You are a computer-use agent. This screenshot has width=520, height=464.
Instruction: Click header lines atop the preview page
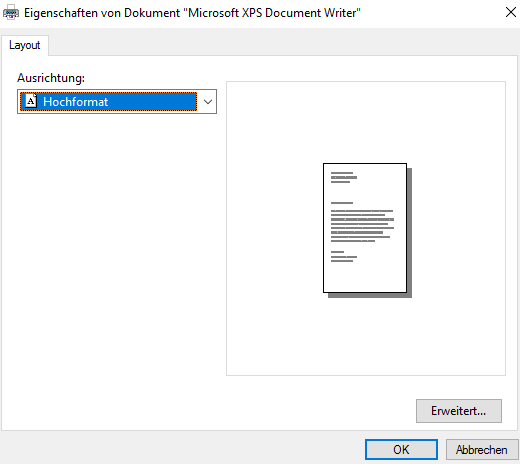344,177
